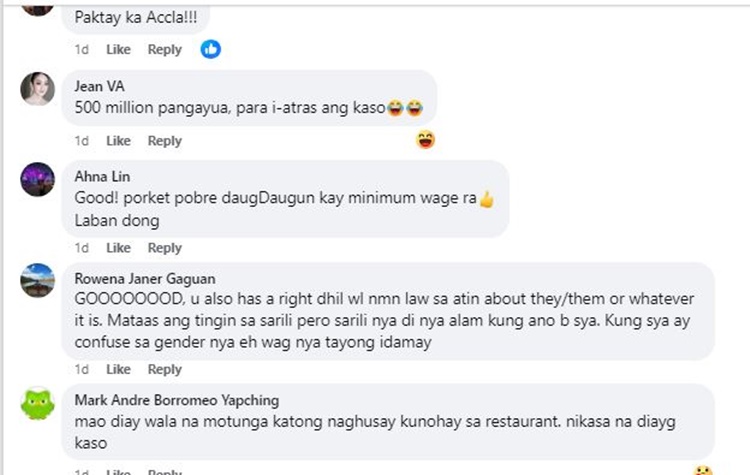Click the blue like reaction icon
This screenshot has height=475, width=750.
[x=210, y=48]
